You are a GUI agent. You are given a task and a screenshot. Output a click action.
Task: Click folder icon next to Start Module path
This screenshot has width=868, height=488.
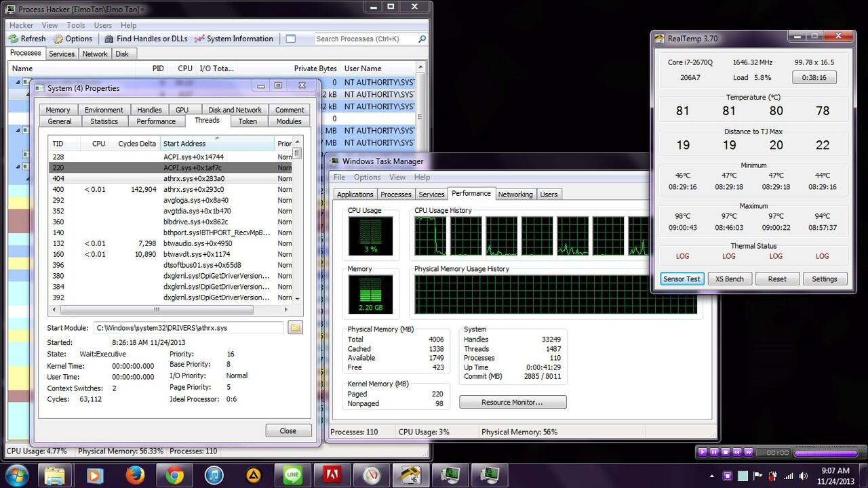tap(295, 328)
